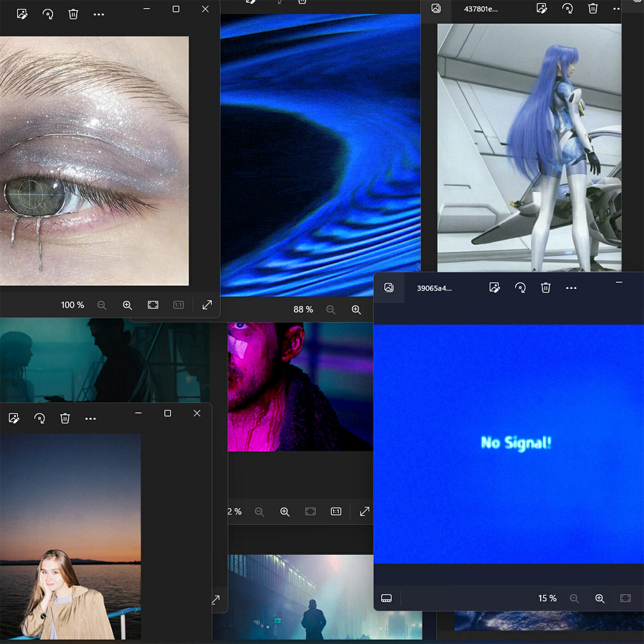This screenshot has height=644, width=644.
Task: Open the more options menu in the 39065a4 window
Action: [571, 288]
